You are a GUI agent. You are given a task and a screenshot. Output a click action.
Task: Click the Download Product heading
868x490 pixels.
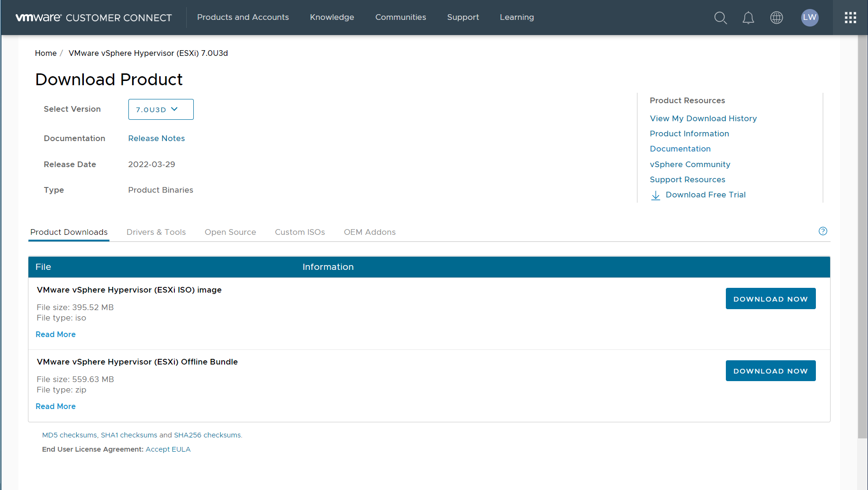(108, 80)
